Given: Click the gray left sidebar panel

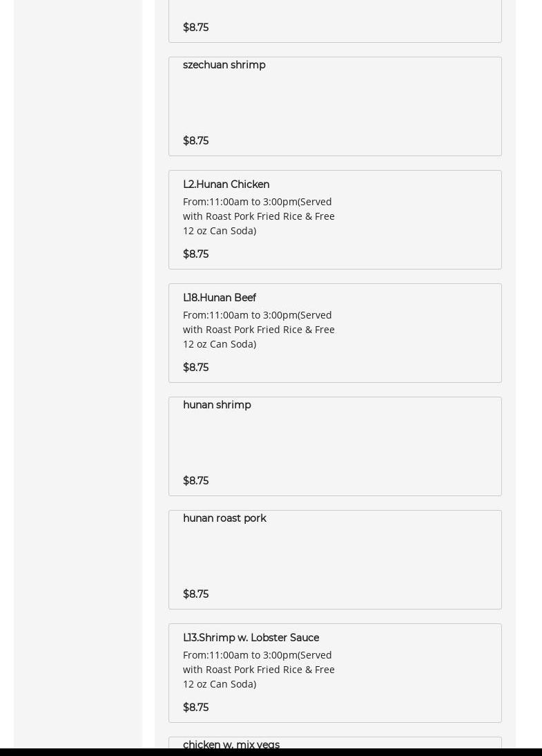Looking at the screenshot, I should (77, 346).
